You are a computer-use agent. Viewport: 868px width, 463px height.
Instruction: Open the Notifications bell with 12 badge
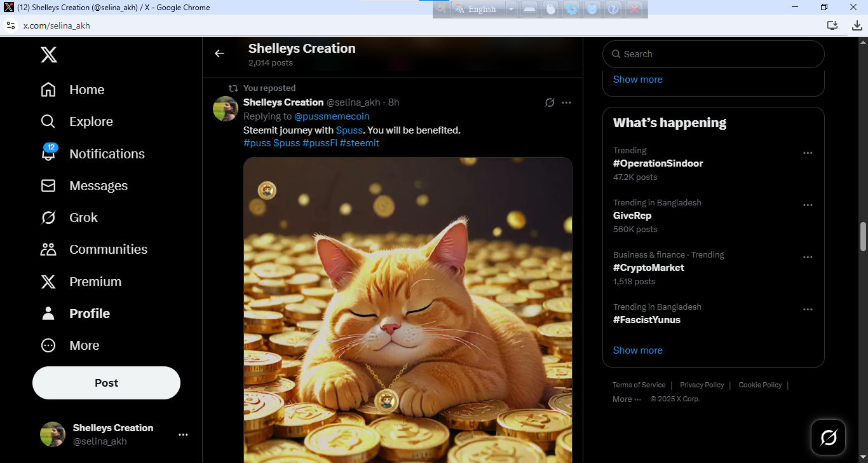(x=48, y=154)
